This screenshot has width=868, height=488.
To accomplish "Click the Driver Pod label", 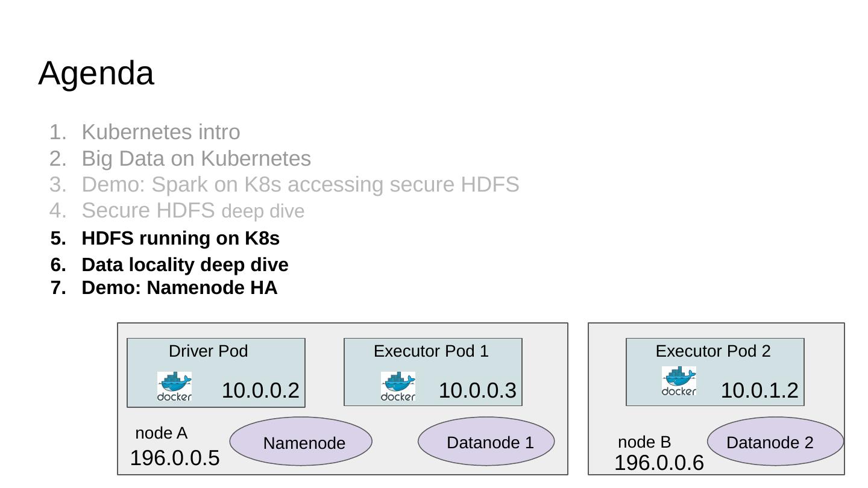I will point(208,351).
